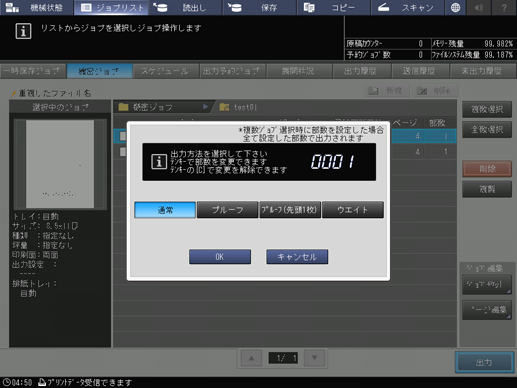Click the 出力 output button
This screenshot has width=517, height=388.
(x=484, y=362)
